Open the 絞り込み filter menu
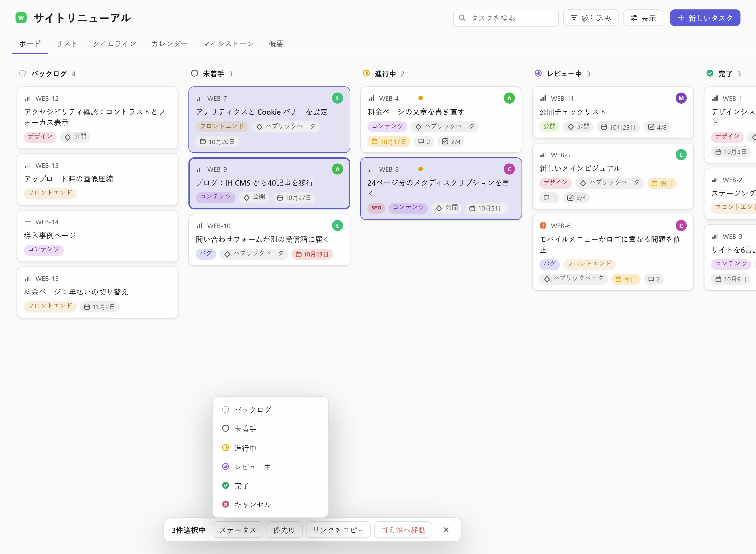Viewport: 756px width, 554px height. 591,18
